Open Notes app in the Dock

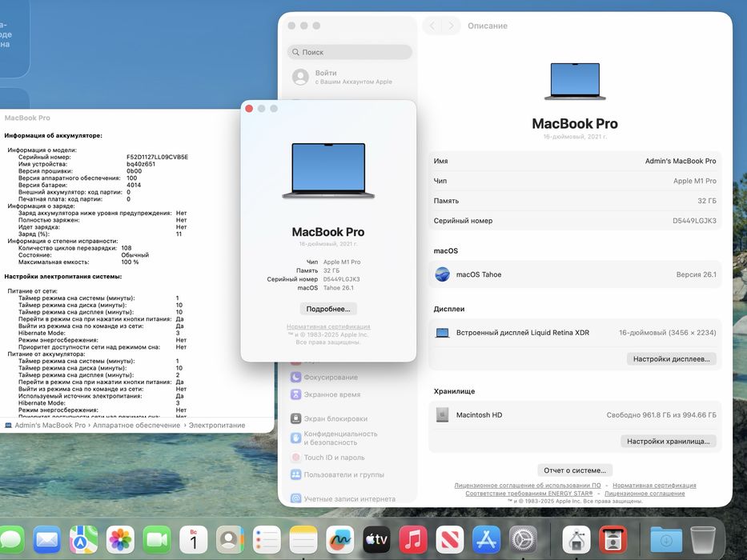303,540
